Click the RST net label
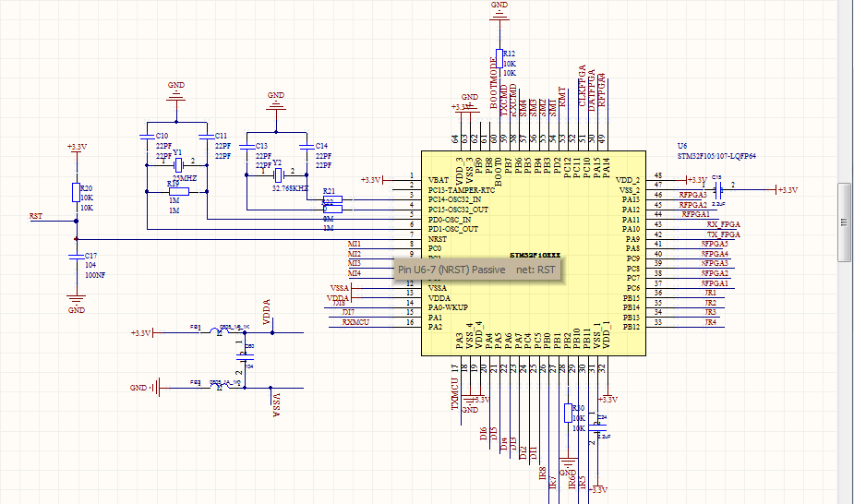The width and height of the screenshot is (854, 504). [x=36, y=216]
